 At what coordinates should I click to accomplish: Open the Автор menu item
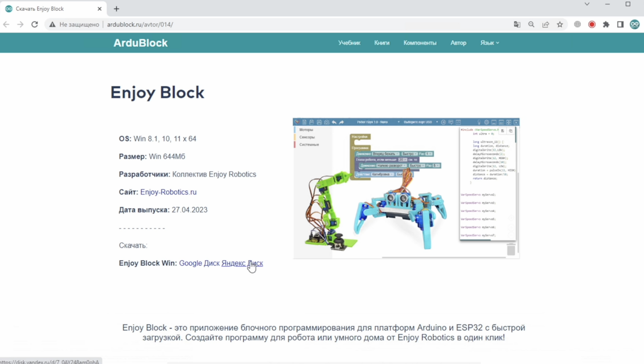tap(458, 43)
